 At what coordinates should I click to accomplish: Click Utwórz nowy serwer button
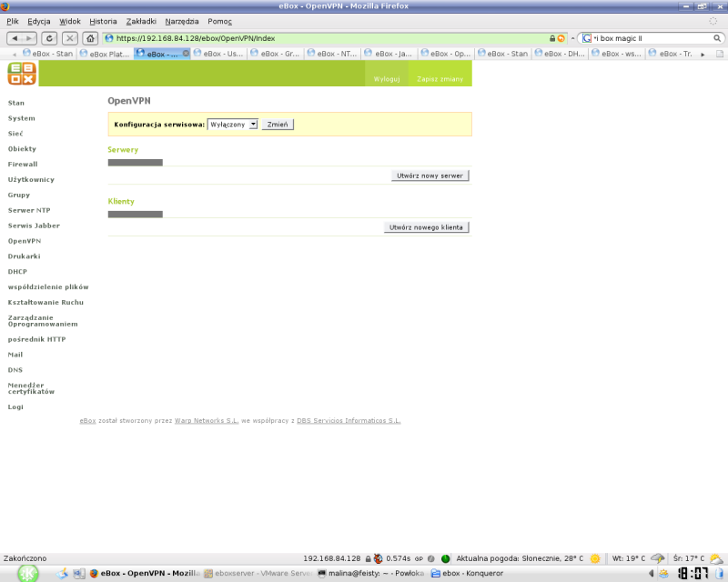point(430,176)
